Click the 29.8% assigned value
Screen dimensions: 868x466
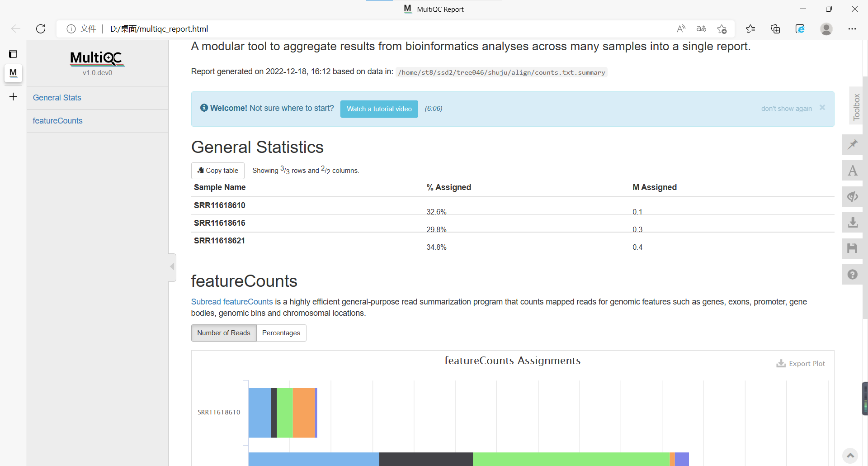436,230
